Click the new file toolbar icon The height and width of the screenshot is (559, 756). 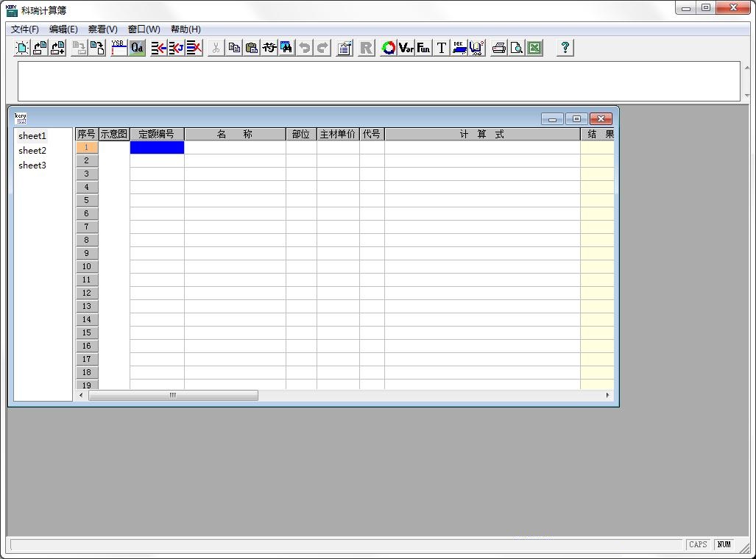22,48
